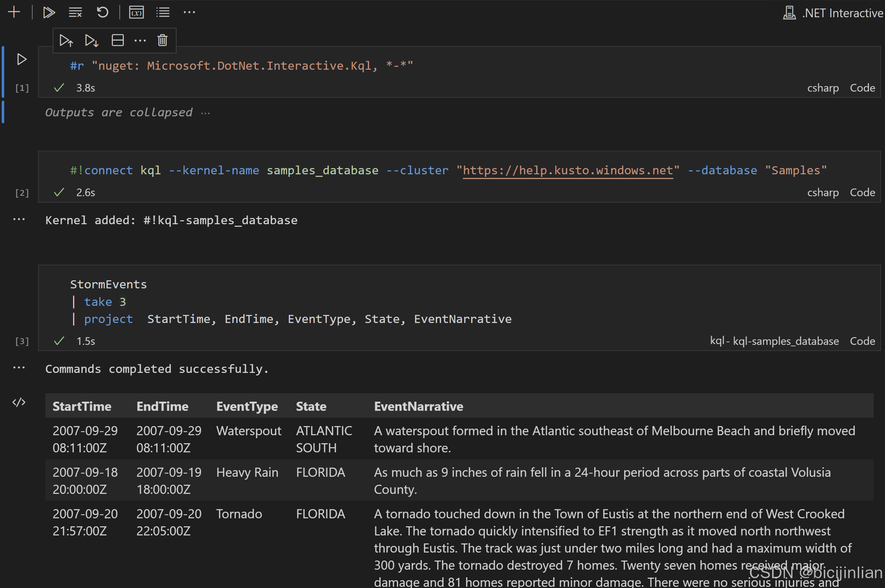885x588 pixels.
Task: Open more cell actions menu
Action: coord(140,41)
